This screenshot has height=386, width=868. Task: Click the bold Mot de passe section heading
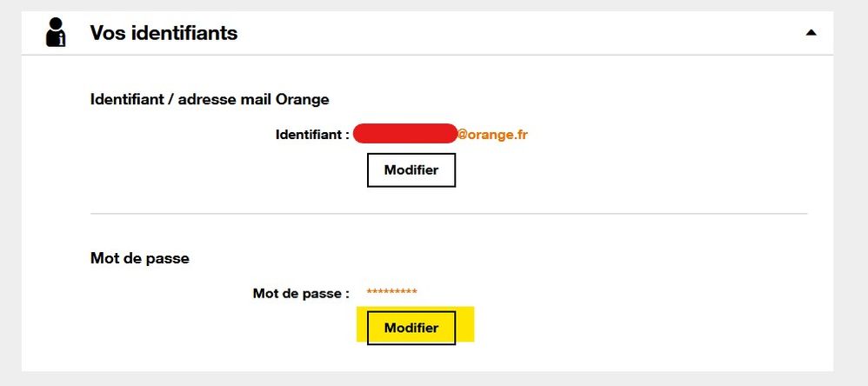click(140, 258)
